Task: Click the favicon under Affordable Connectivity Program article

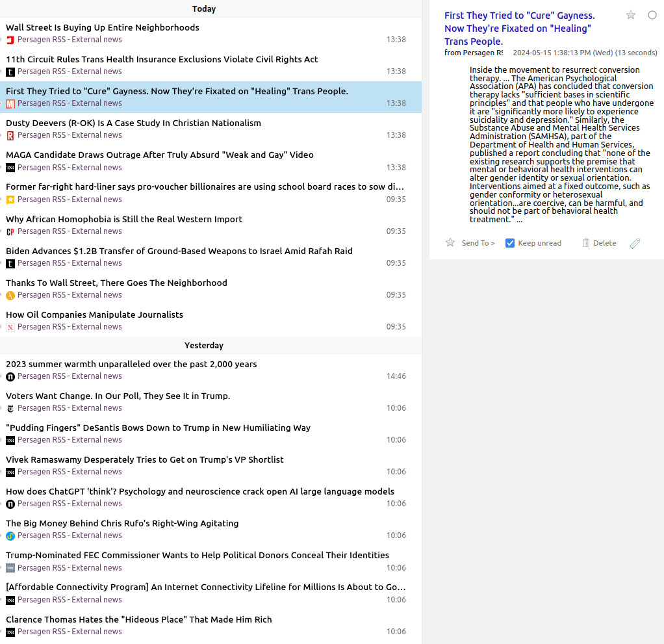Action: pyautogui.click(x=10, y=600)
